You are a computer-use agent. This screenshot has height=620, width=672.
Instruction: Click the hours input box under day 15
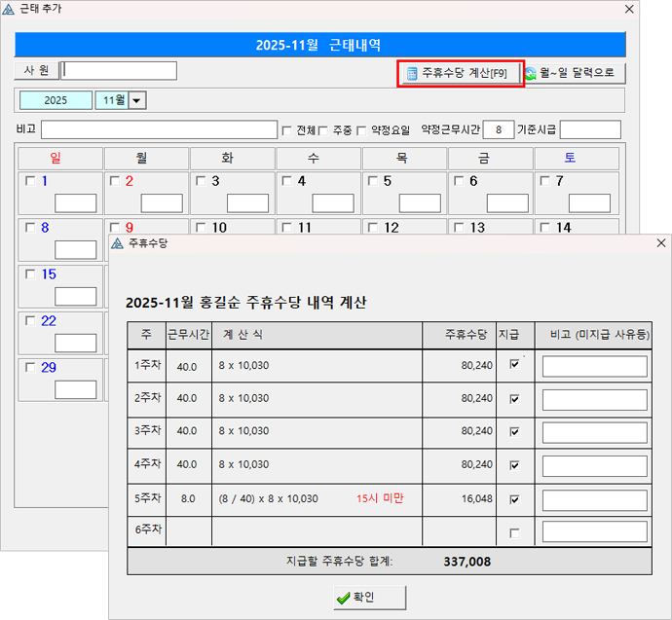[75, 296]
